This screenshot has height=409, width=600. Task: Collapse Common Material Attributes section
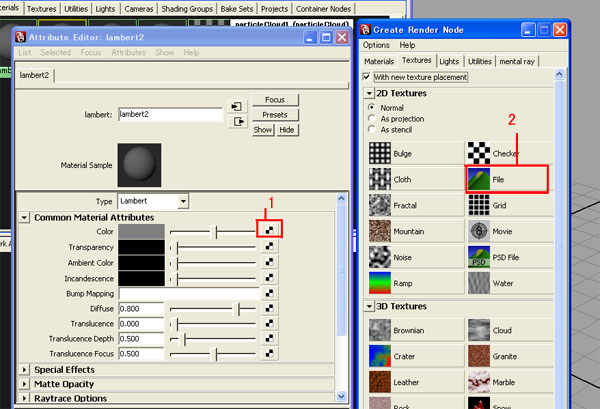point(24,217)
